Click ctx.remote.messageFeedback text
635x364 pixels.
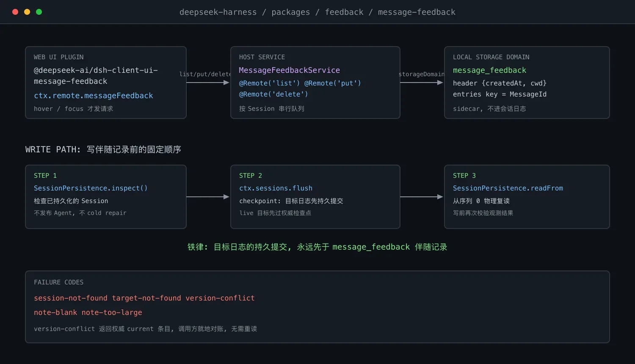pos(94,96)
